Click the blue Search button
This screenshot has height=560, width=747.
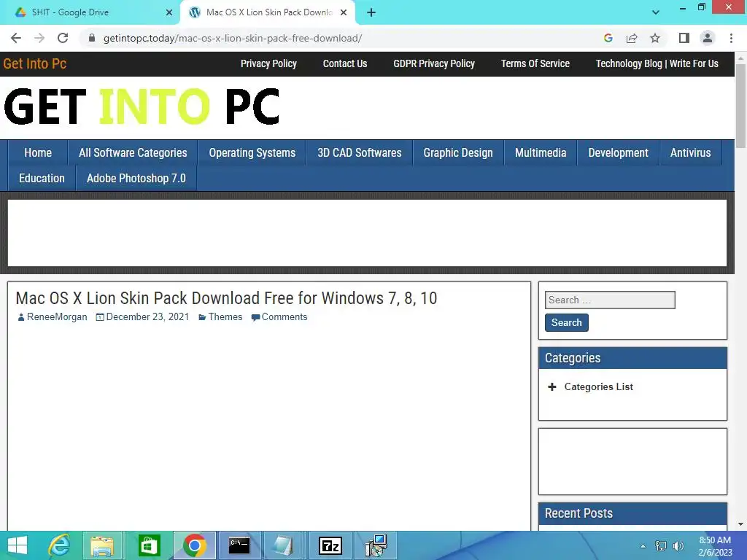566,322
